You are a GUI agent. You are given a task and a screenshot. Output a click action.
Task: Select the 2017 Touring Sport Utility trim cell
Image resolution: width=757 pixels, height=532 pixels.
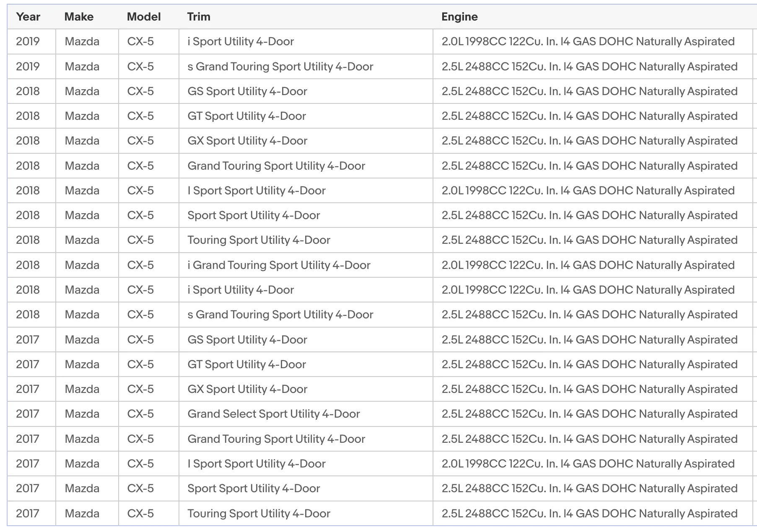point(306,514)
